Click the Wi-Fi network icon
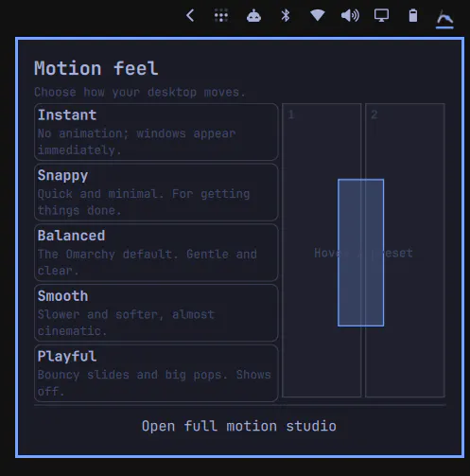 (x=318, y=15)
